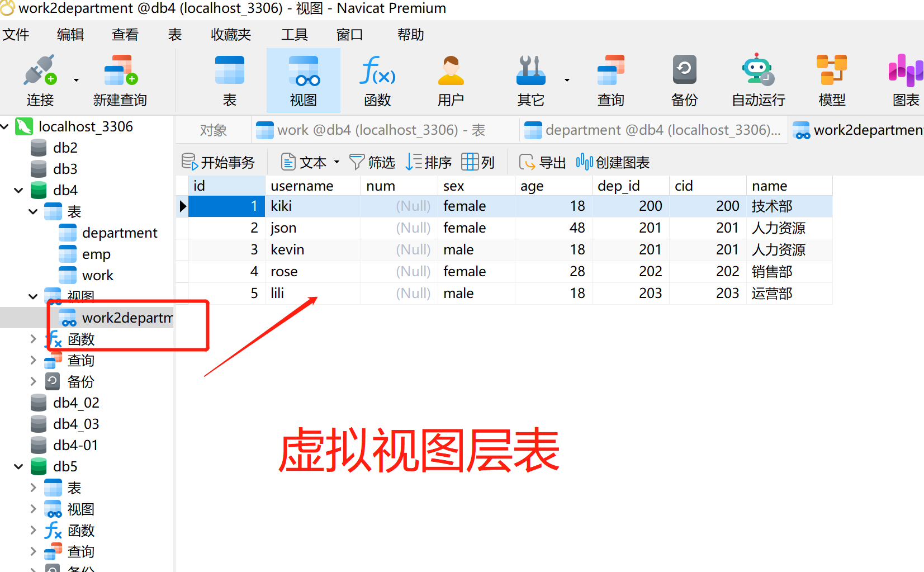Select the cell containing 'json'
The width and height of the screenshot is (924, 572).
click(312, 228)
